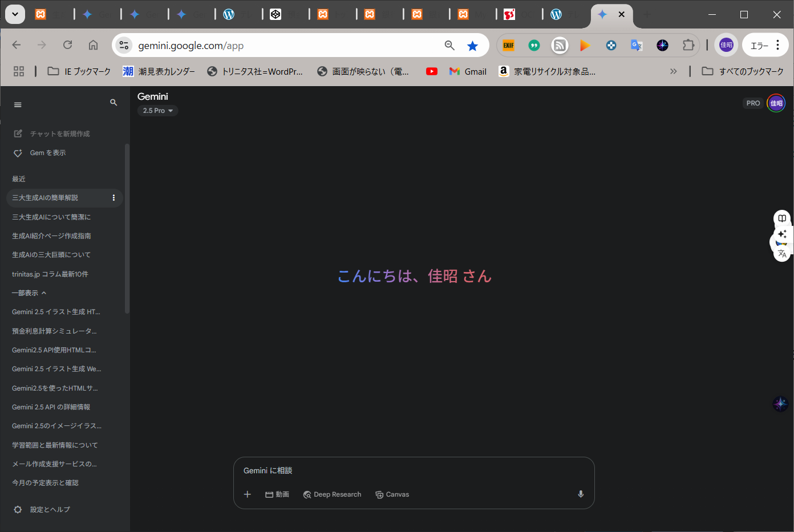
Task: Open the apps grid in bookmarks bar
Action: tap(19, 71)
